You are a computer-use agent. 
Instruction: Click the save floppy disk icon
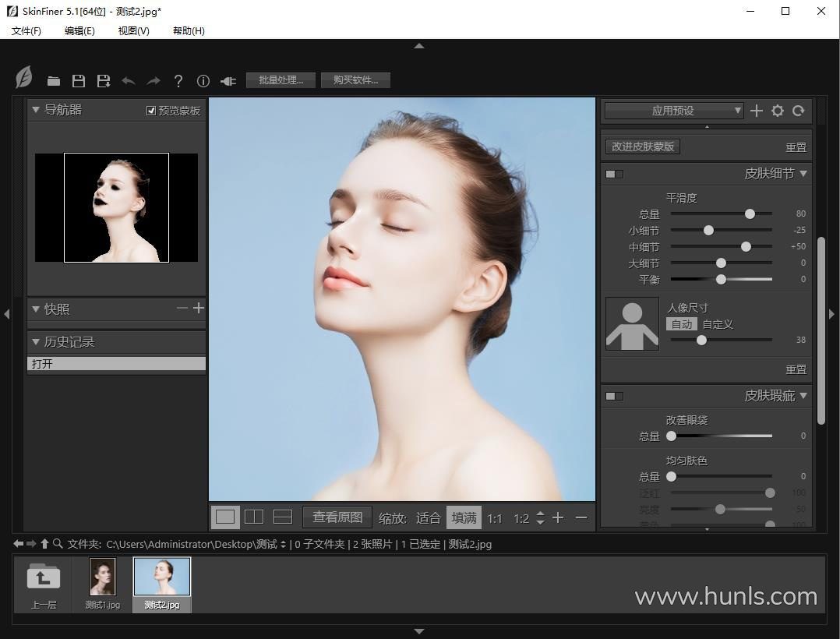(x=79, y=81)
